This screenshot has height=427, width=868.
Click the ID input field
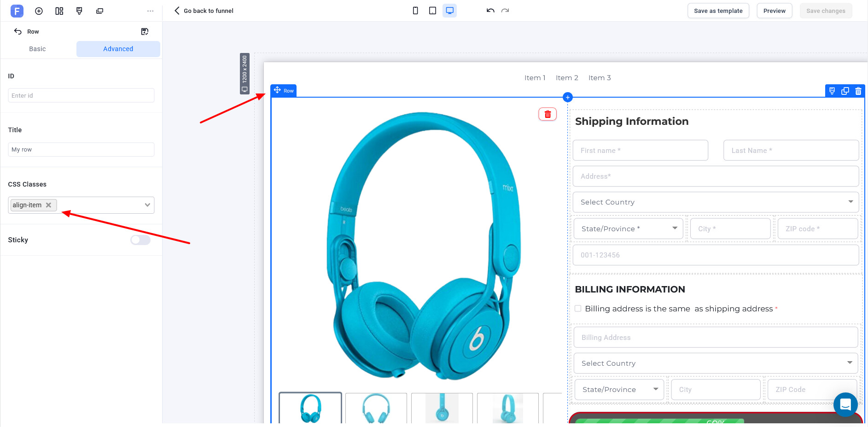[81, 95]
